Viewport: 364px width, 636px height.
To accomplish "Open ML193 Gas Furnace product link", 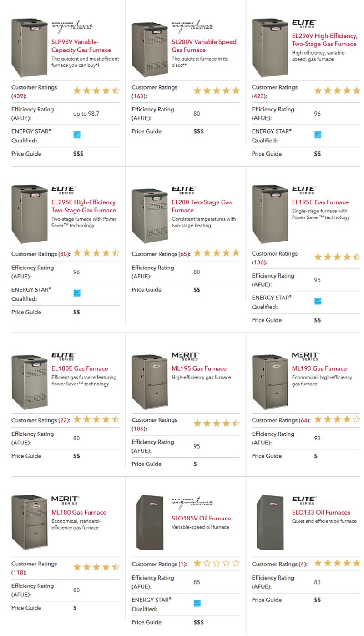I will 319,368.
